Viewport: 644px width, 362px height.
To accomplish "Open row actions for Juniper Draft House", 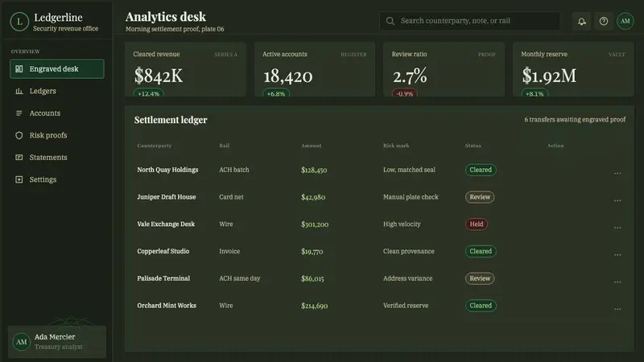I will (617, 200).
